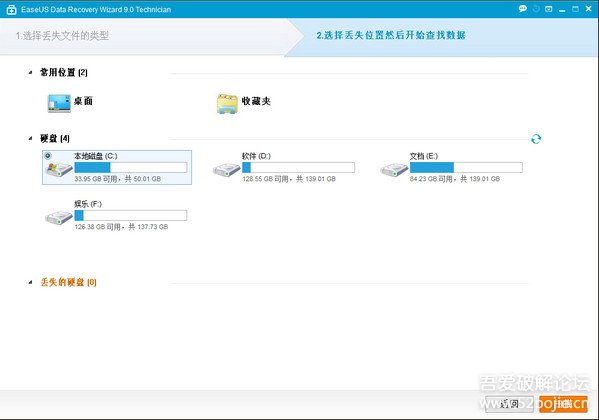
Task: Open the feedback chat bubble icon
Action: [523, 8]
